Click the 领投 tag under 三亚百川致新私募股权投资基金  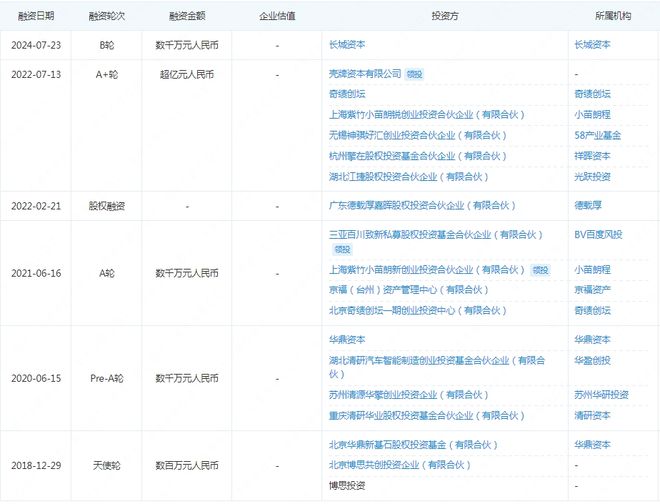[x=343, y=249]
